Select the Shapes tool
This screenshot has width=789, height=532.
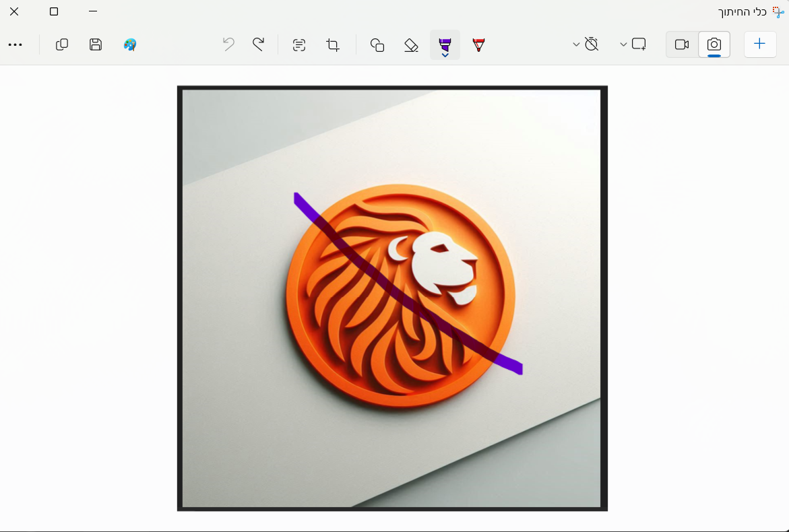(x=377, y=44)
